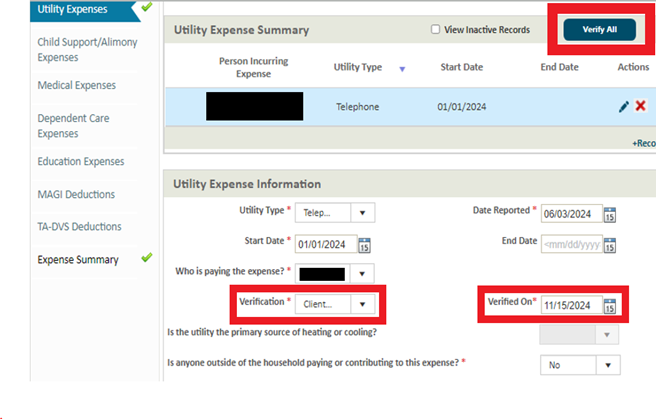This screenshot has width=656, height=419.
Task: Open calendar picker for Date Reported
Action: [610, 215]
